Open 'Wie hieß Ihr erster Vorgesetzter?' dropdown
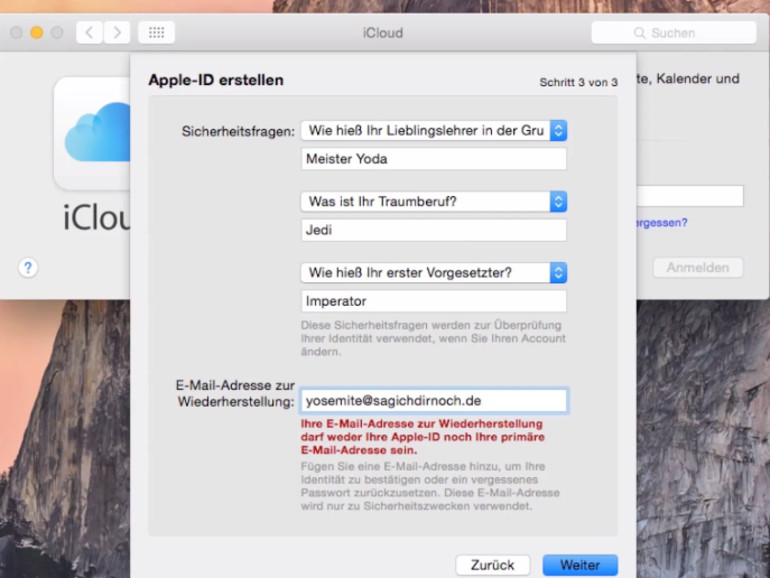Screen dimensions: 770x578 [434, 273]
